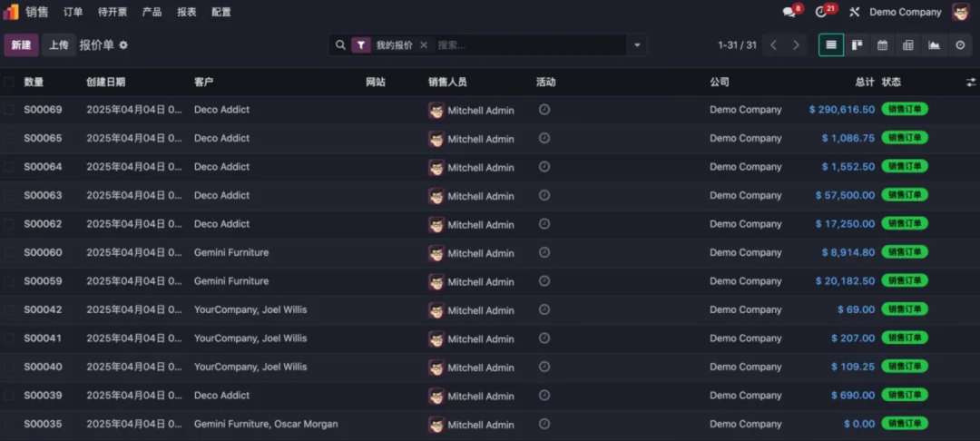Open the optional columns adjuster
Image resolution: width=980 pixels, height=441 pixels.
pos(971,82)
